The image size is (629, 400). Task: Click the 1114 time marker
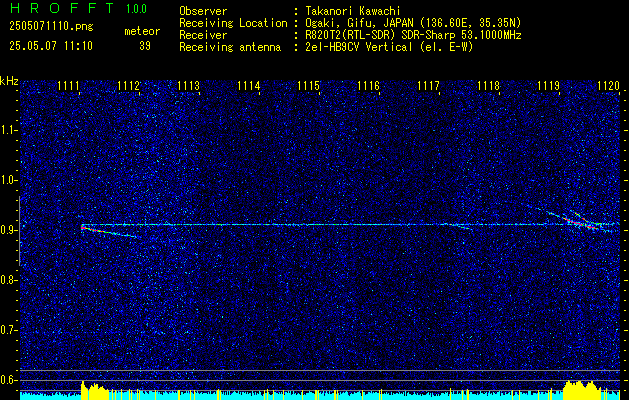248,86
